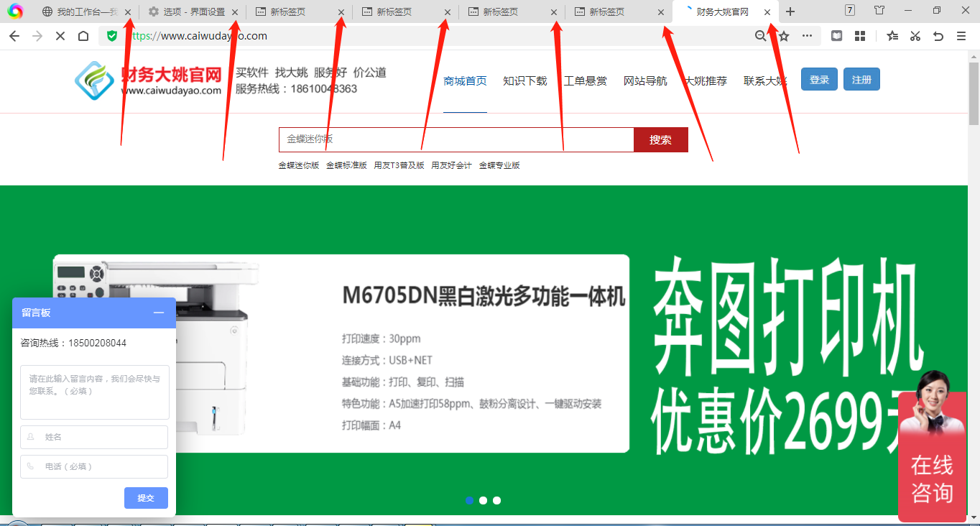Close the 选项 - 界面设置 tab
Image resolution: width=980 pixels, height=526 pixels.
[x=235, y=12]
